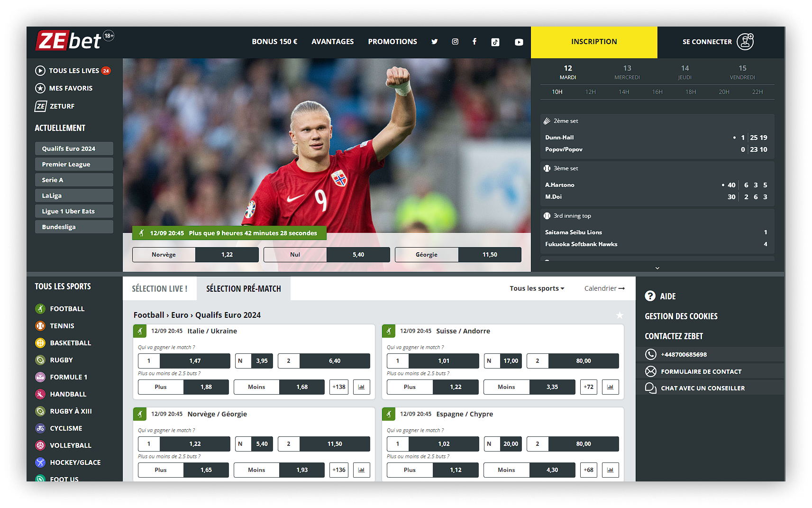Switch to the Sélection Pré-match tab
This screenshot has width=812, height=508.
point(243,288)
